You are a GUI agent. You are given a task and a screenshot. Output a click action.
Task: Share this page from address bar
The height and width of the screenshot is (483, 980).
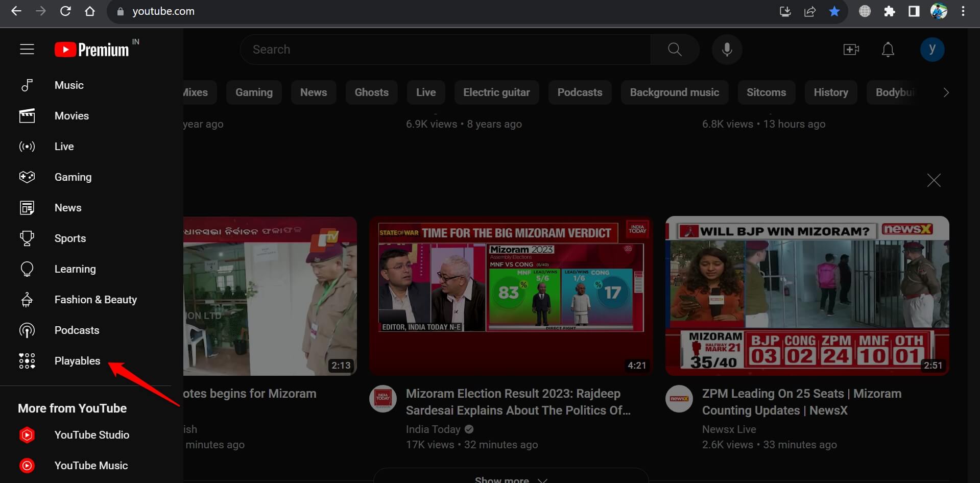click(810, 11)
